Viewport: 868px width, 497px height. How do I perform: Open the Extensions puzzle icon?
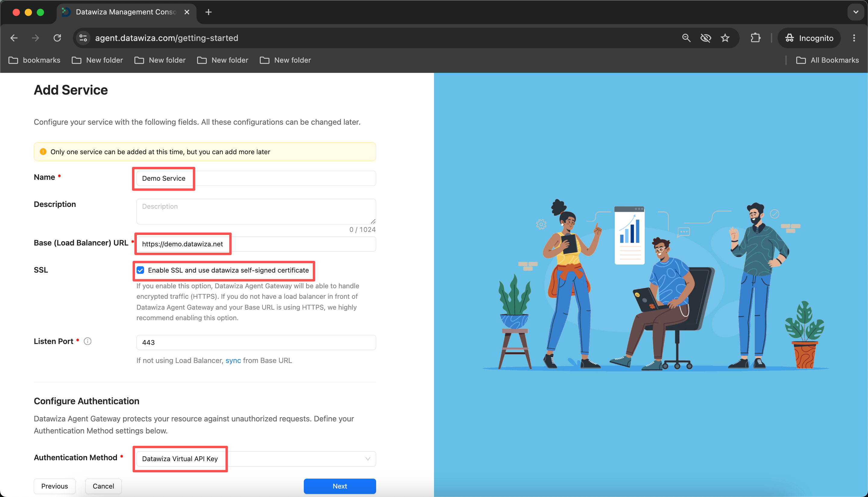755,38
